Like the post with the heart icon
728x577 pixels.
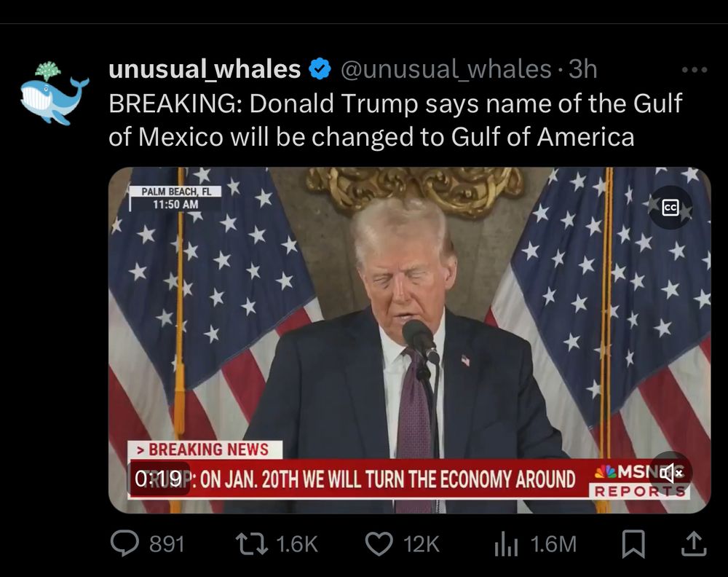(379, 544)
